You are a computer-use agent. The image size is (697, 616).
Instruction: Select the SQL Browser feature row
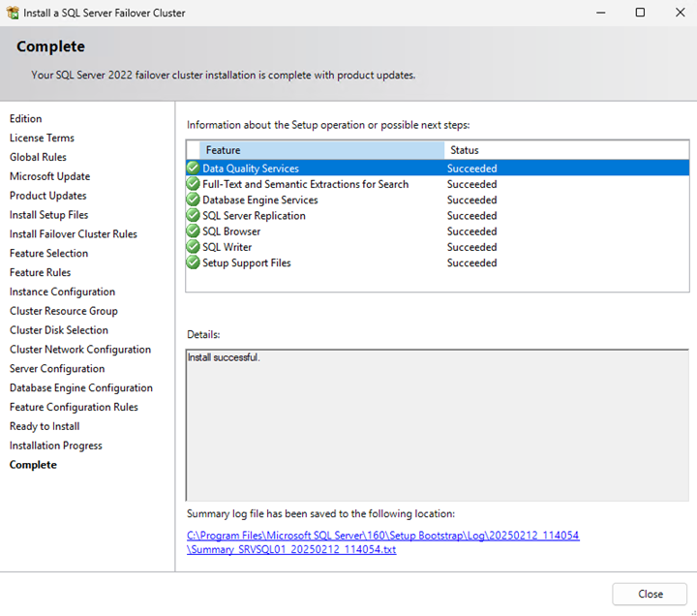[438, 231]
